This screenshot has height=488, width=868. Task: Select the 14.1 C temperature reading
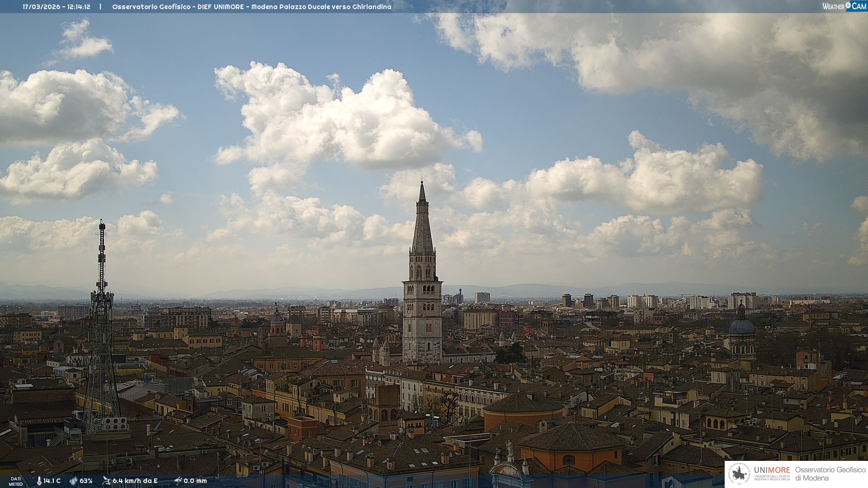(x=52, y=481)
